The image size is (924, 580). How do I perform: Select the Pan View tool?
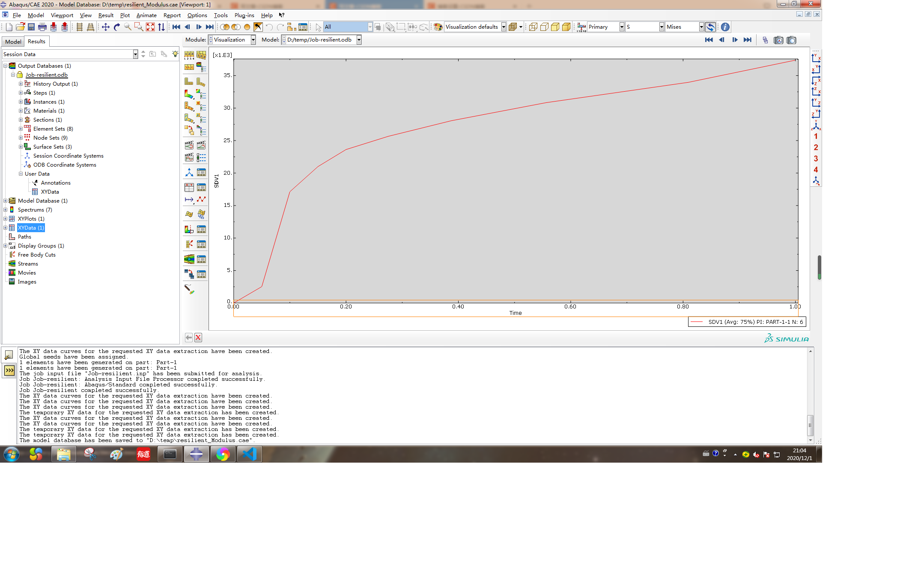pos(105,27)
